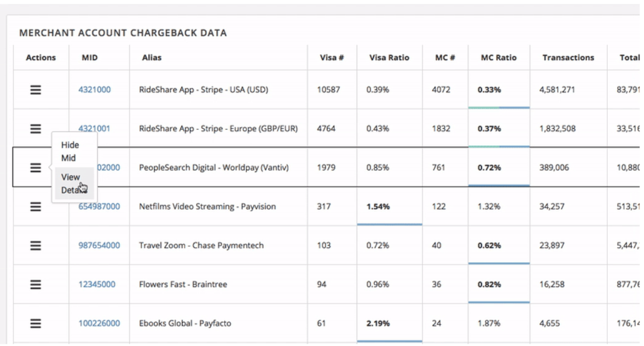
Task: Open actions menu for PeopleSearch Digital row
Action: (36, 168)
